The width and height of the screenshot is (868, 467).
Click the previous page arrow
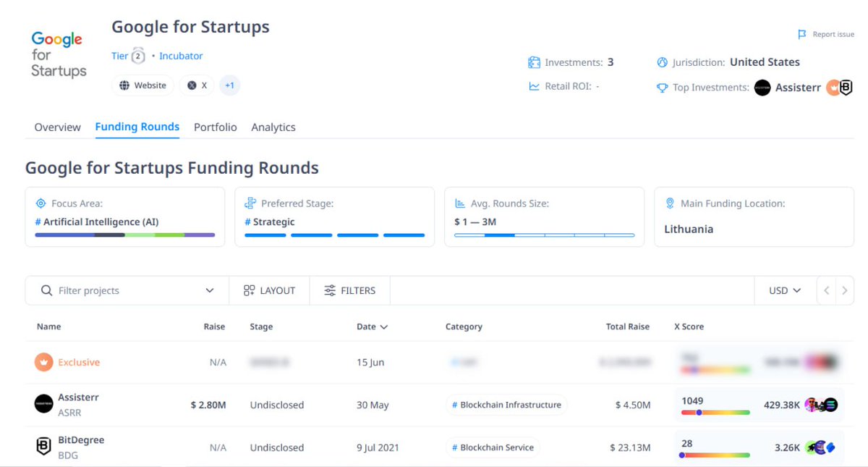tap(827, 290)
